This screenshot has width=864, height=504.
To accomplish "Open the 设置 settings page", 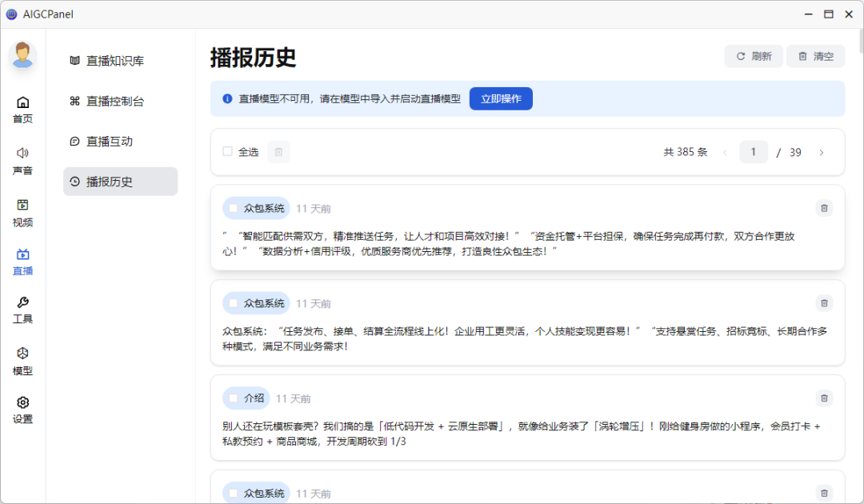I will (22, 409).
